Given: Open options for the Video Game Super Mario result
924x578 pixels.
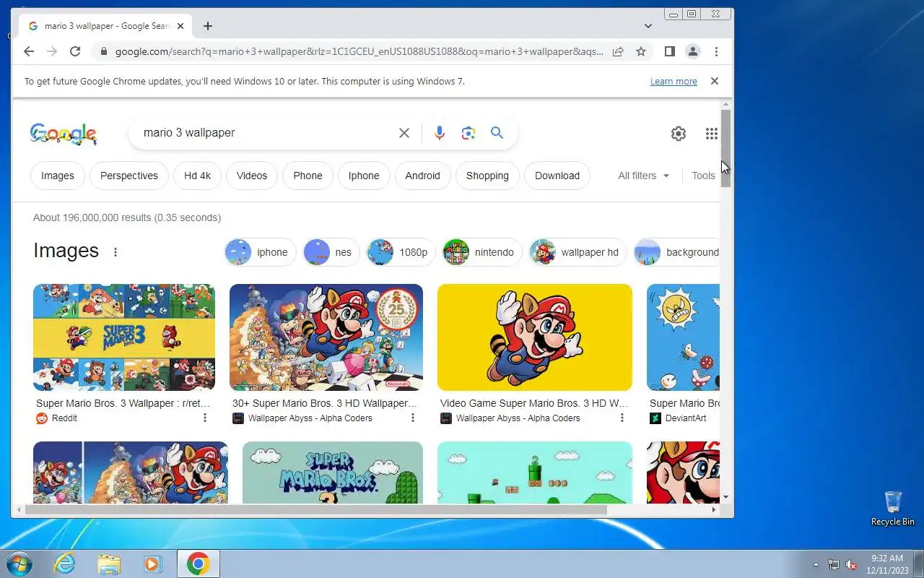Looking at the screenshot, I should [x=622, y=418].
